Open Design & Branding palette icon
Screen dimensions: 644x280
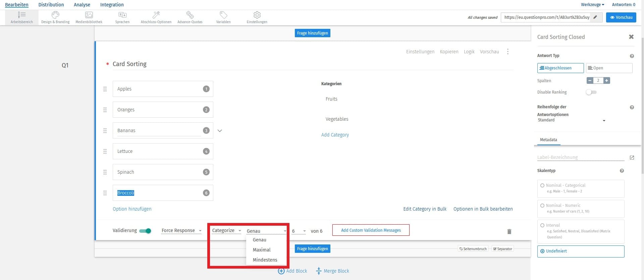click(55, 15)
